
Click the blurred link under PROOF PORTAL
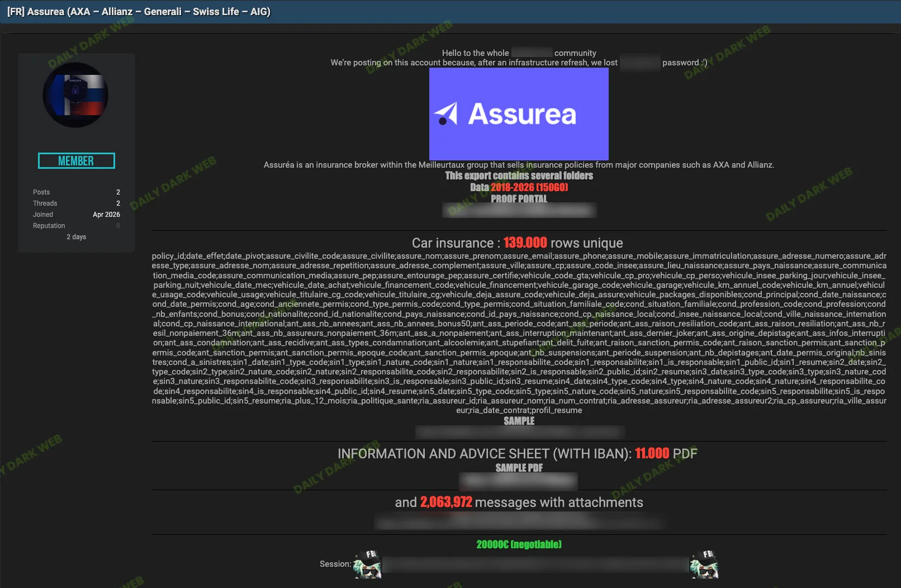[519, 210]
